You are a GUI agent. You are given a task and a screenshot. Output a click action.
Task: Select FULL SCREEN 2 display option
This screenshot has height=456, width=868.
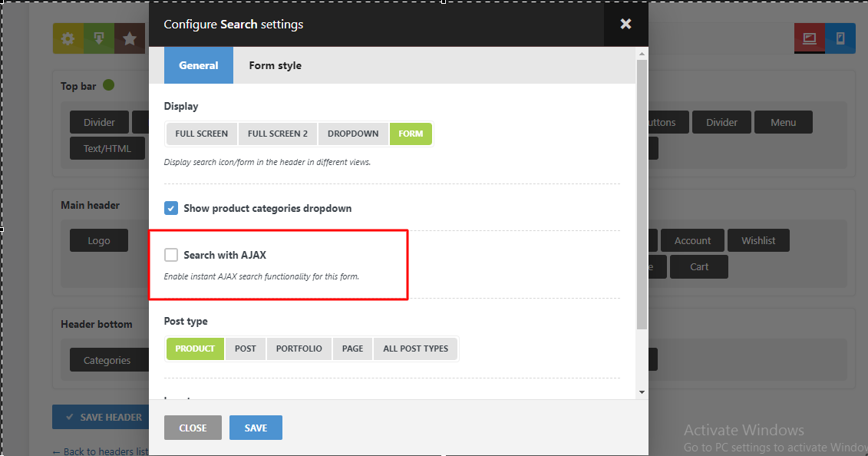pyautogui.click(x=277, y=134)
